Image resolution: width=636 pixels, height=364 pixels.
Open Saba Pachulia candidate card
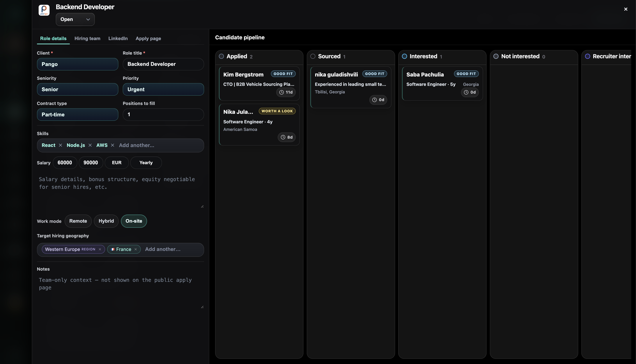click(x=442, y=83)
